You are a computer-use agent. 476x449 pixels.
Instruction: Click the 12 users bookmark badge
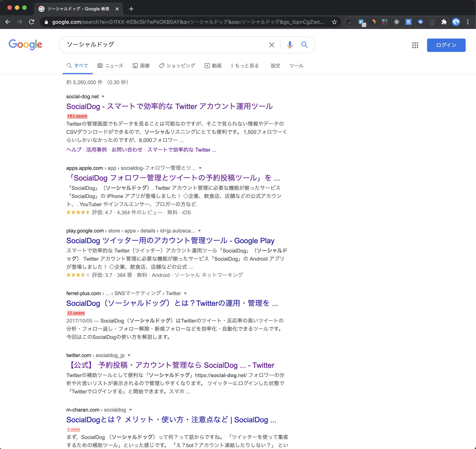pos(76,313)
